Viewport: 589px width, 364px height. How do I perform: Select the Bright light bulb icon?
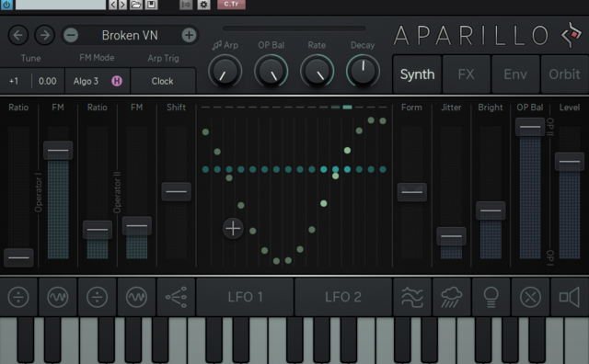(x=491, y=297)
